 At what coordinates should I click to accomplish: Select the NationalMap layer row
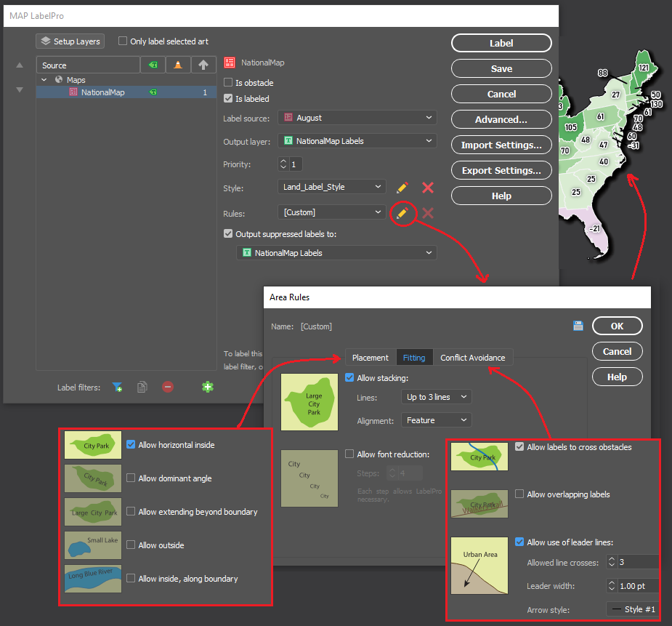click(126, 92)
